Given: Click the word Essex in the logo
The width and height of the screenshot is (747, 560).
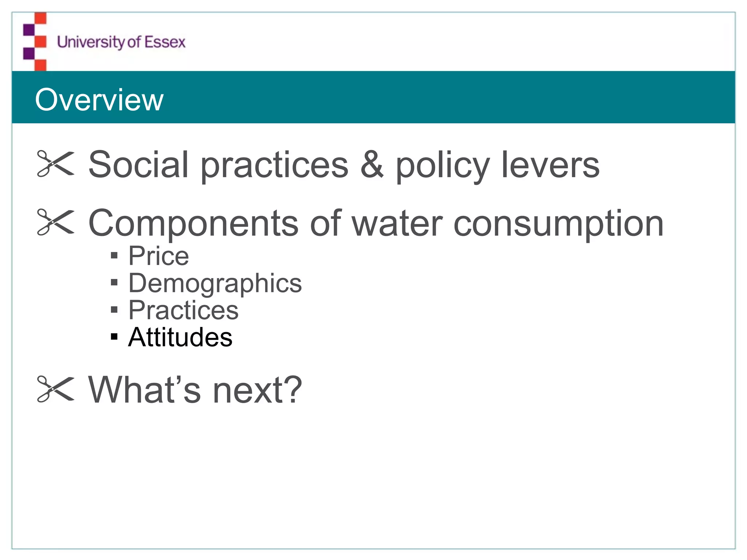Looking at the screenshot, I should tap(165, 42).
